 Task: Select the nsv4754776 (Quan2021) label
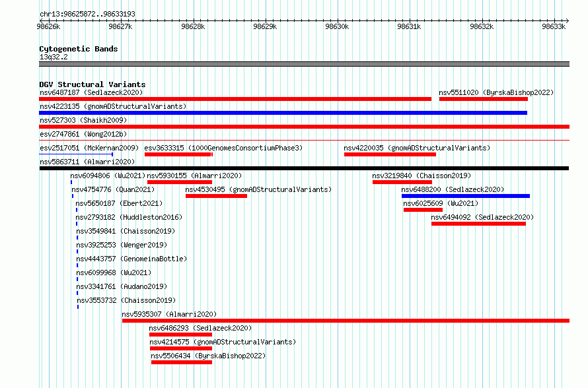113,189
